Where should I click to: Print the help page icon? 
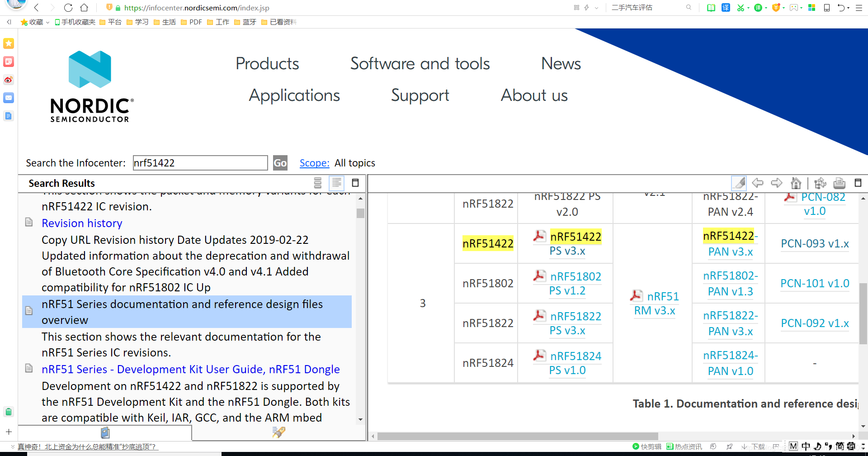[x=840, y=183]
